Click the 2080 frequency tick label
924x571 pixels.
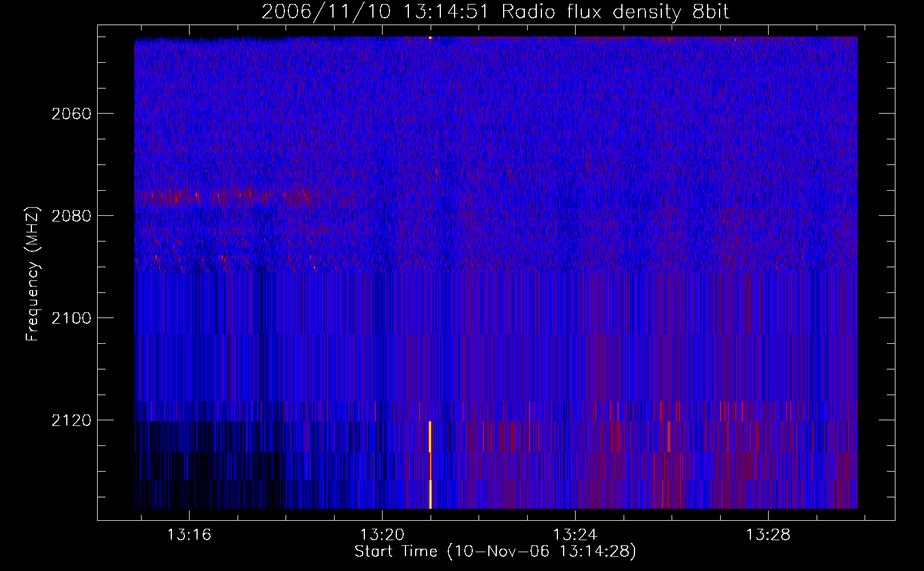tap(71, 216)
